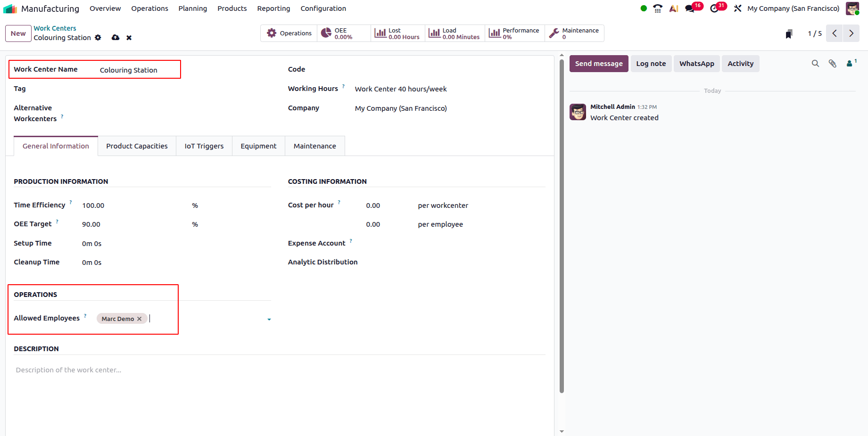868x436 pixels.
Task: Click the WhatsApp button
Action: click(x=697, y=64)
